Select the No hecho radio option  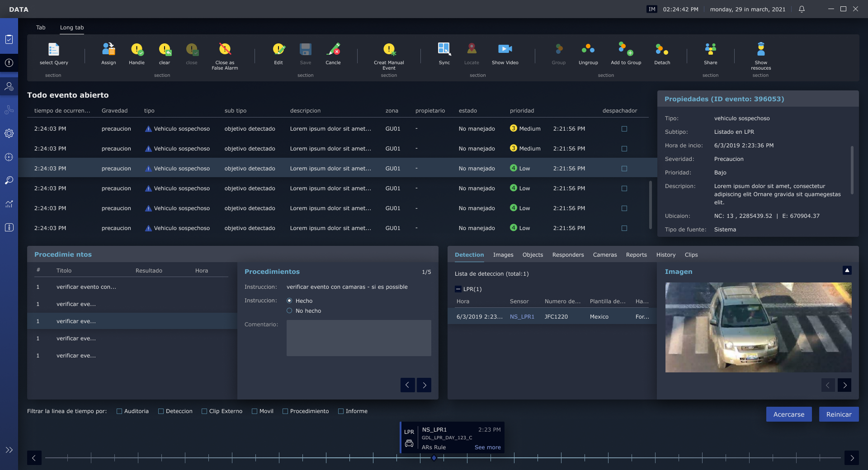(289, 311)
